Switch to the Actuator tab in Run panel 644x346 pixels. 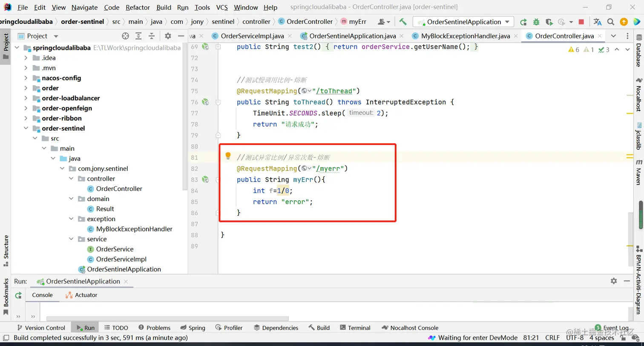coord(81,295)
